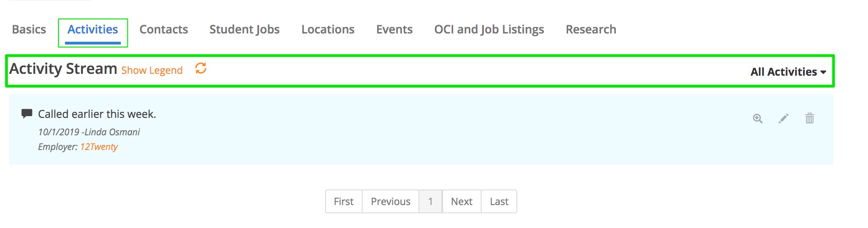Click the pencil edit icon on activity

click(x=783, y=119)
